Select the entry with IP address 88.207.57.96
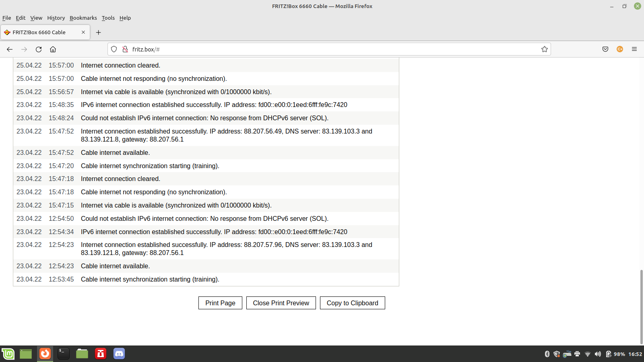The width and height of the screenshot is (644, 362). coord(206,249)
